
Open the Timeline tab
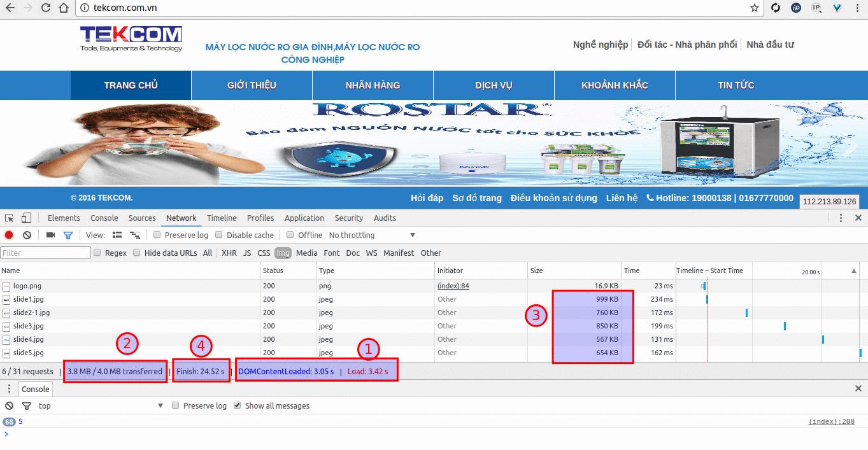tap(222, 218)
